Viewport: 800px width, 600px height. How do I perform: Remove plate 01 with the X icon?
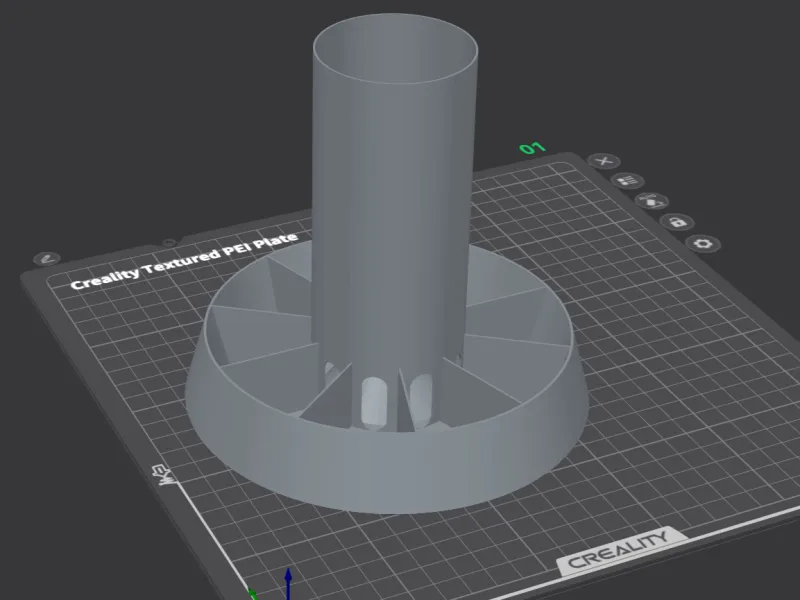604,161
